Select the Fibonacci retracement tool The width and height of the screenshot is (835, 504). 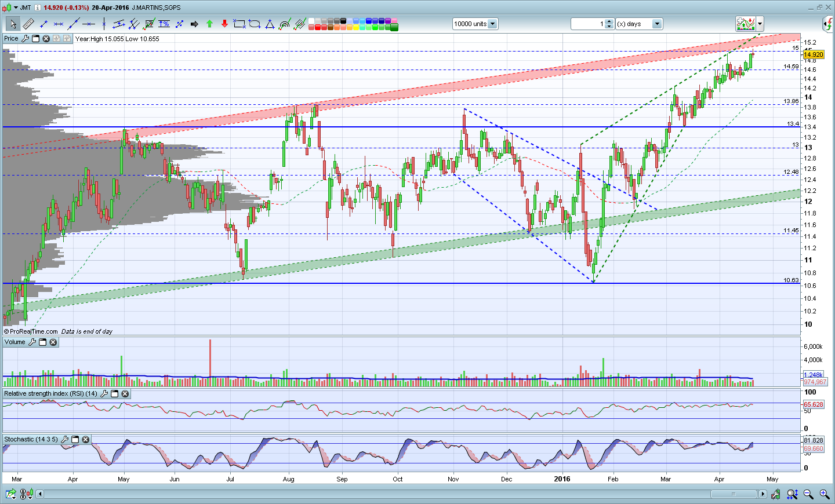point(149,24)
